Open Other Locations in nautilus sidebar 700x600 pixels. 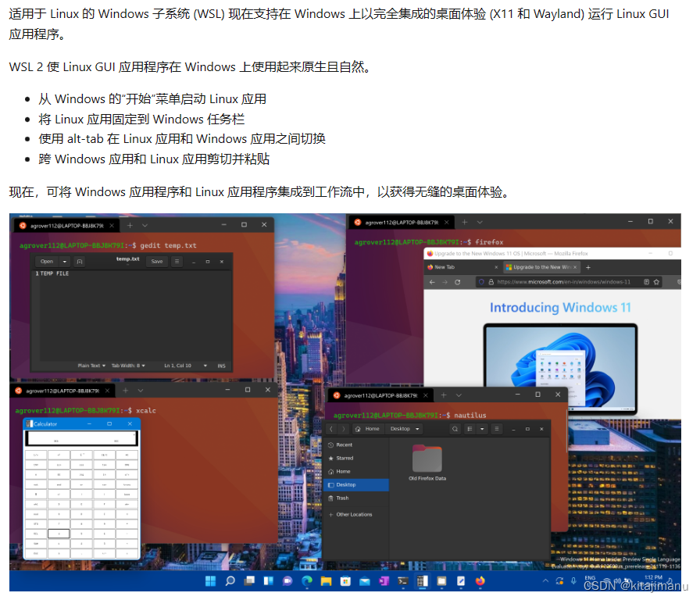pyautogui.click(x=355, y=515)
